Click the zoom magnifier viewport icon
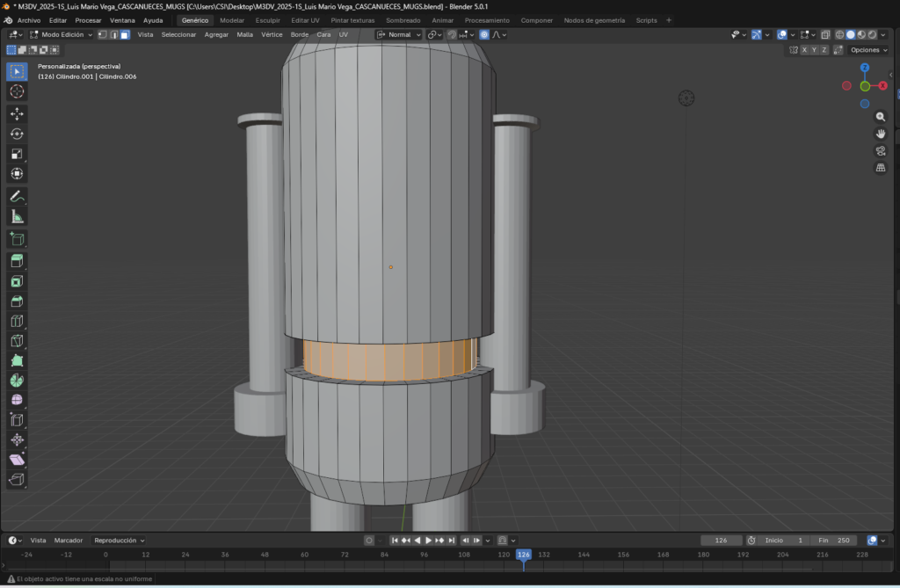The image size is (900, 588). click(881, 117)
